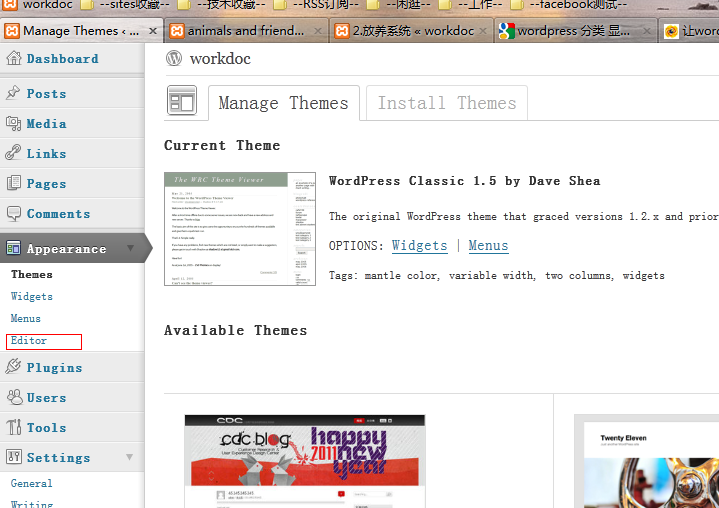Click the Dashboard house icon
This screenshot has width=719, height=508.
coord(14,58)
